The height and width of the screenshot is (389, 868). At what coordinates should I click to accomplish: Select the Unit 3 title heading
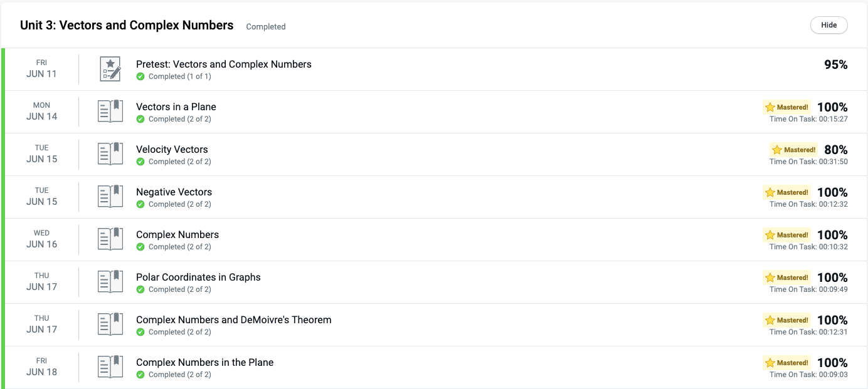pyautogui.click(x=127, y=25)
